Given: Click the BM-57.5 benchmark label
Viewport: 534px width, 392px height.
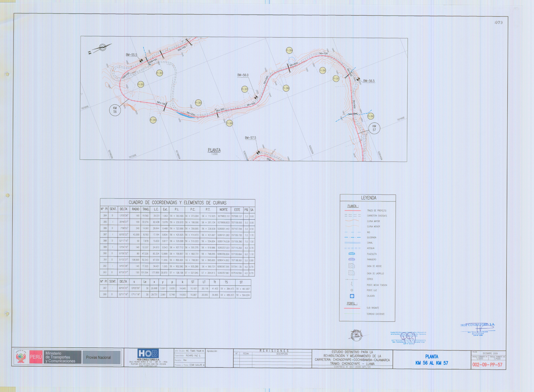Looking at the screenshot, I should click(x=250, y=138).
